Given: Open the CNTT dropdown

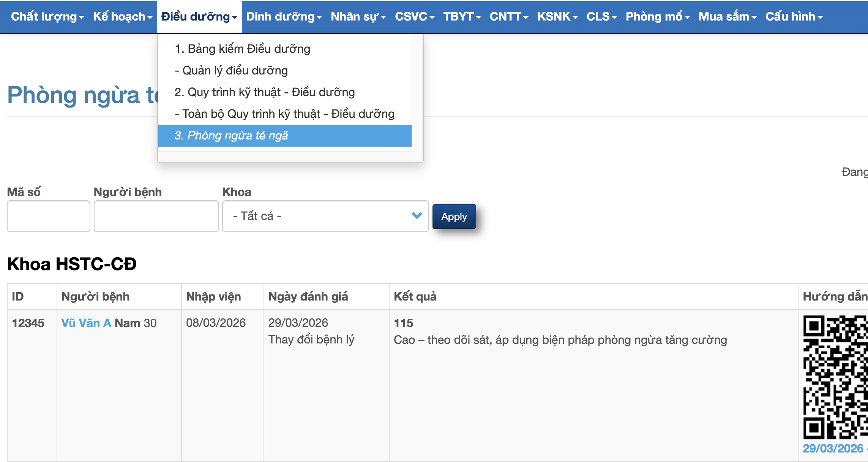Looking at the screenshot, I should 508,17.
